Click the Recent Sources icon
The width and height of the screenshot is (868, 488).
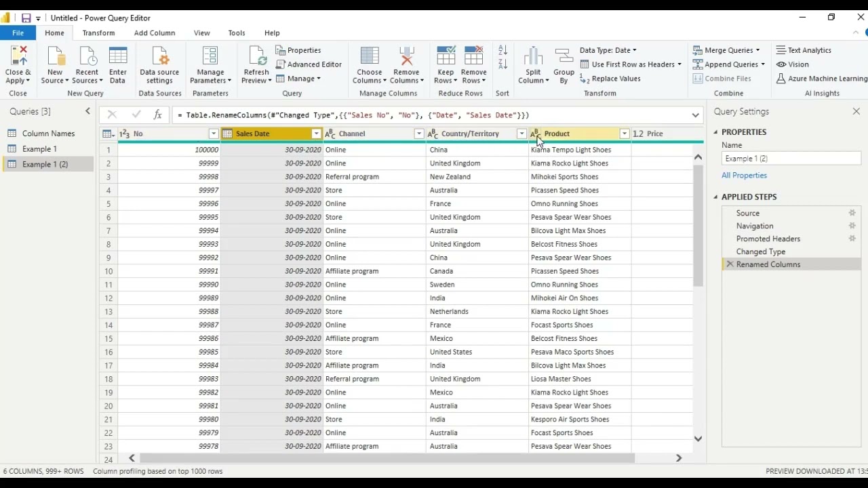[x=87, y=57]
